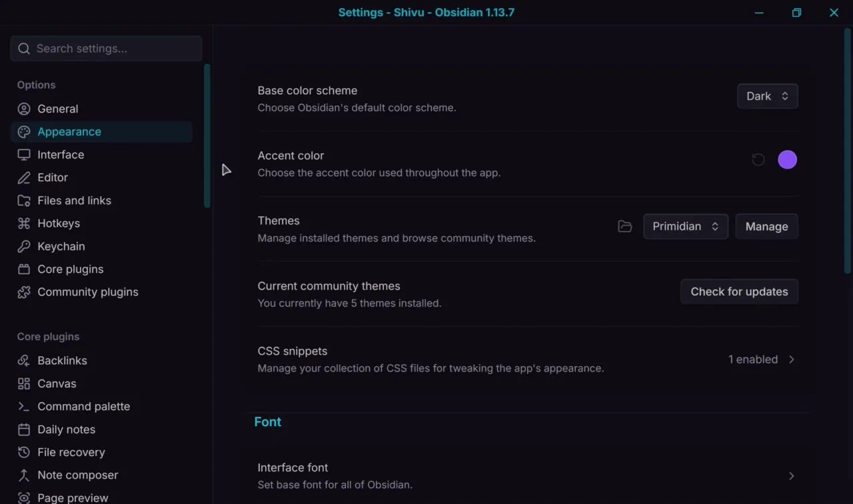Switch to Core plugins tab

[x=101, y=270]
